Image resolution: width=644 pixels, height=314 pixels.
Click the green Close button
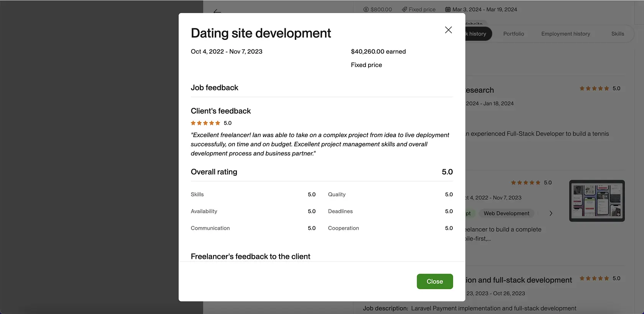pos(435,281)
